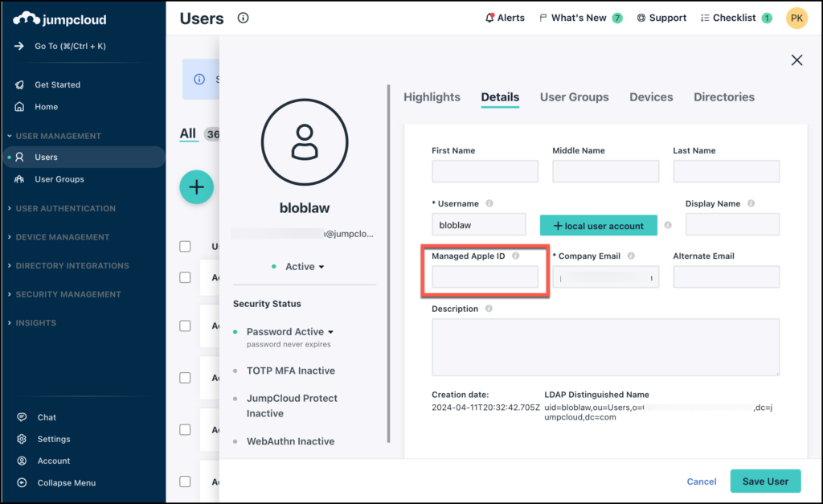823x504 pixels.
Task: Open What's New
Action: pyautogui.click(x=580, y=18)
